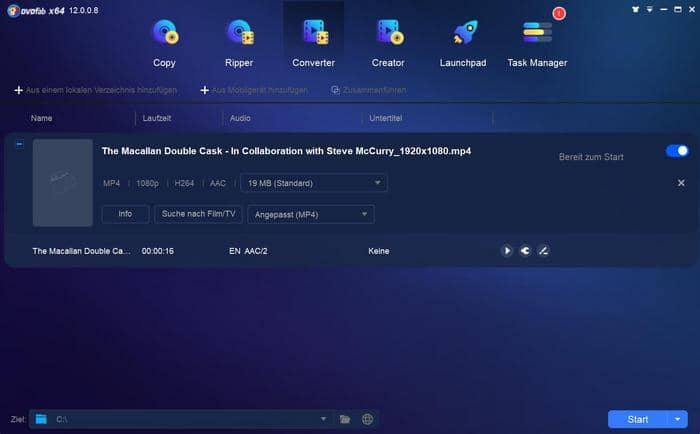Click 'Aus einem lokalen Verzeichnis hinzufügen'
Screen dimensions: 700x434
click(96, 90)
